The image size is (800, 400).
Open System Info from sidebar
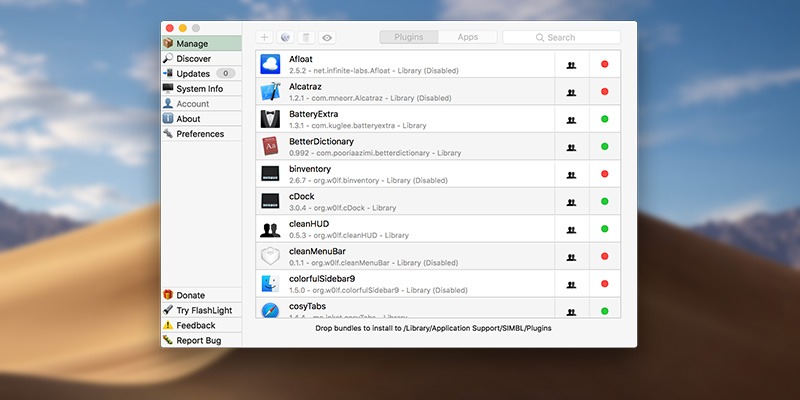[199, 89]
